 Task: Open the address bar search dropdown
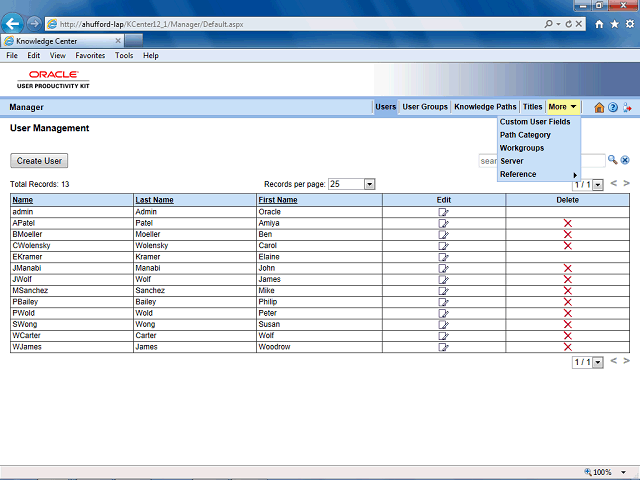click(x=558, y=24)
